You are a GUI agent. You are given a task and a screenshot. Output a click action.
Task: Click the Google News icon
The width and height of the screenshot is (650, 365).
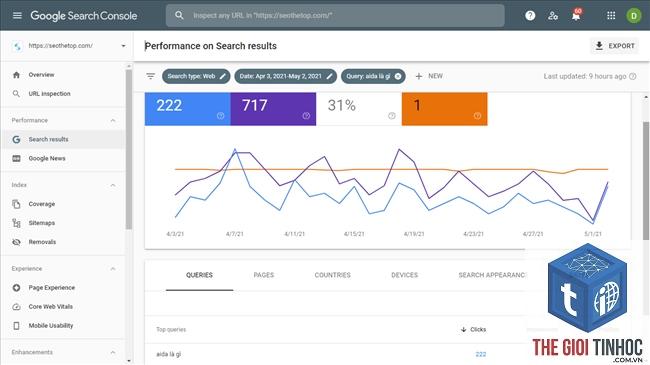tap(16, 158)
